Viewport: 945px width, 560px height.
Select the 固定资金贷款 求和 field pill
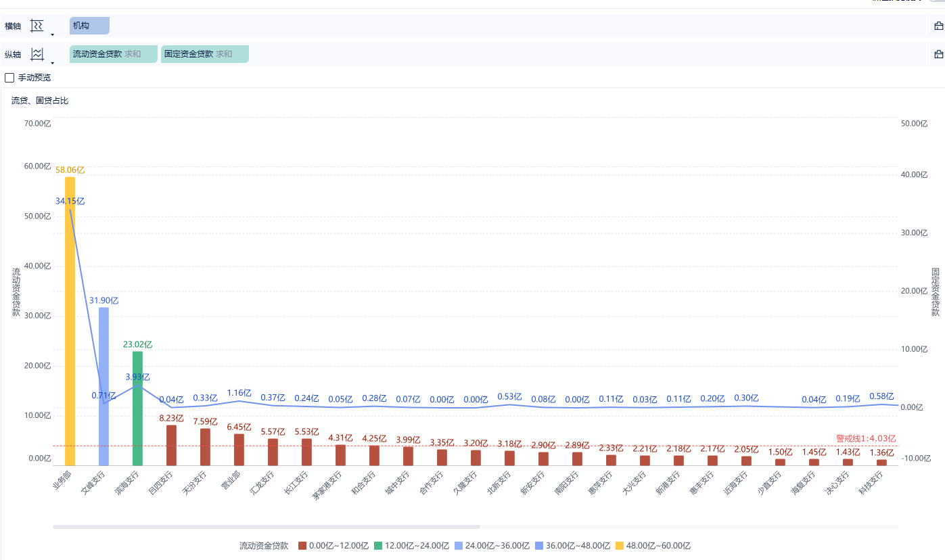point(205,54)
